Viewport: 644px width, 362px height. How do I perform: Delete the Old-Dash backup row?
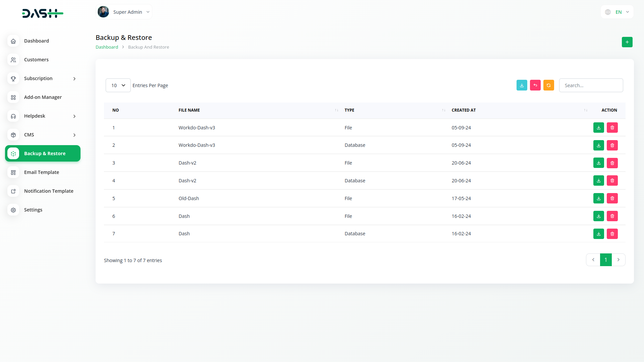tap(612, 198)
